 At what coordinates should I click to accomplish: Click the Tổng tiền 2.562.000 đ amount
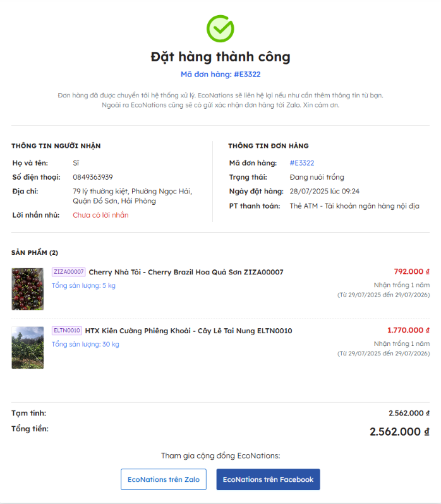[399, 431]
